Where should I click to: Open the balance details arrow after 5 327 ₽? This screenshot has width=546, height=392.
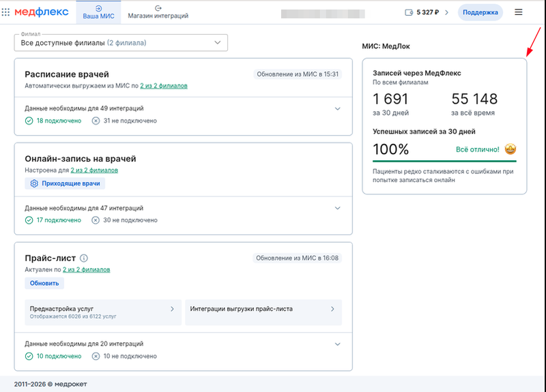[447, 12]
